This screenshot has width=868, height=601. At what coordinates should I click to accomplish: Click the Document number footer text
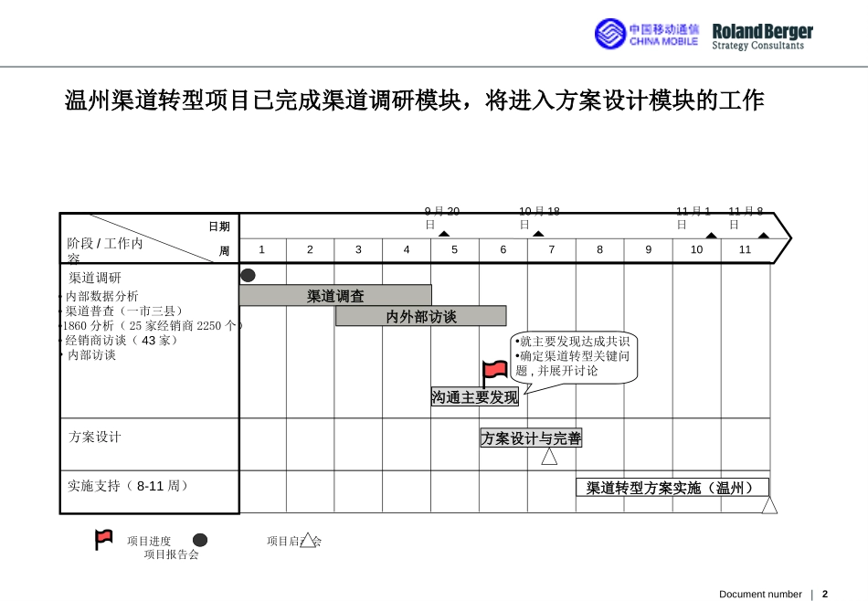(760, 594)
